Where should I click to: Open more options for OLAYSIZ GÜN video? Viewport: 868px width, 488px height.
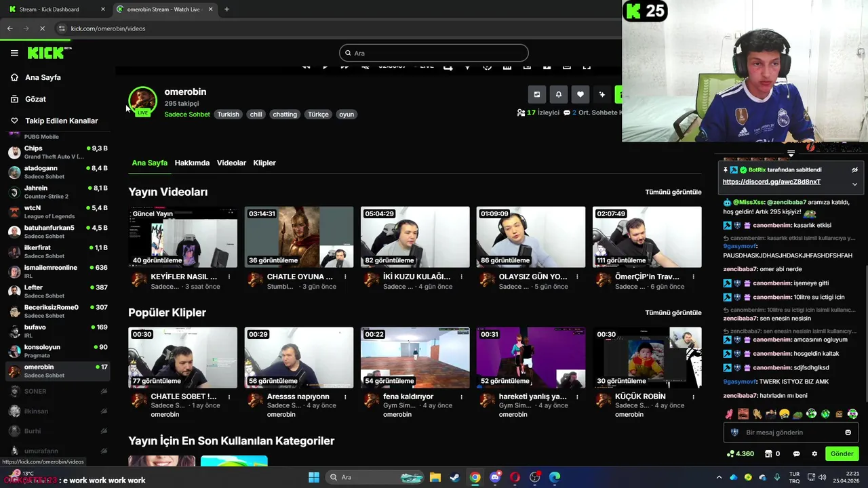click(577, 277)
